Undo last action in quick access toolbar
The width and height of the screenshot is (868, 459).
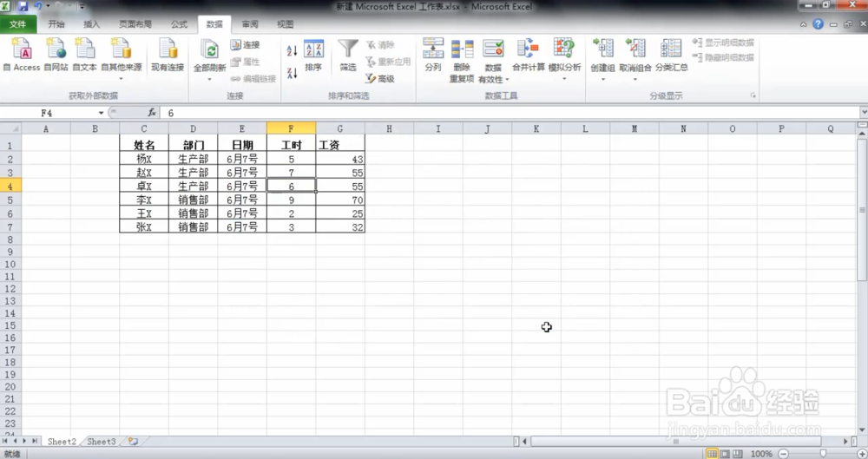click(38, 6)
